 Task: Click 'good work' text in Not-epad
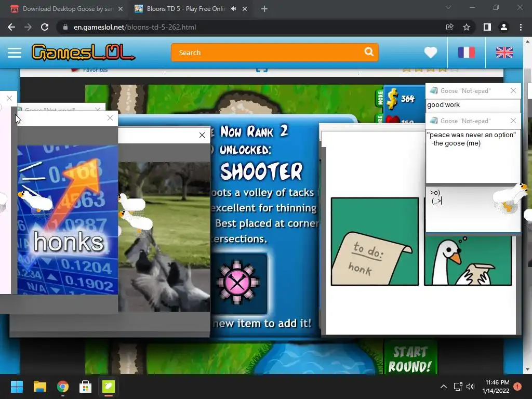click(444, 105)
